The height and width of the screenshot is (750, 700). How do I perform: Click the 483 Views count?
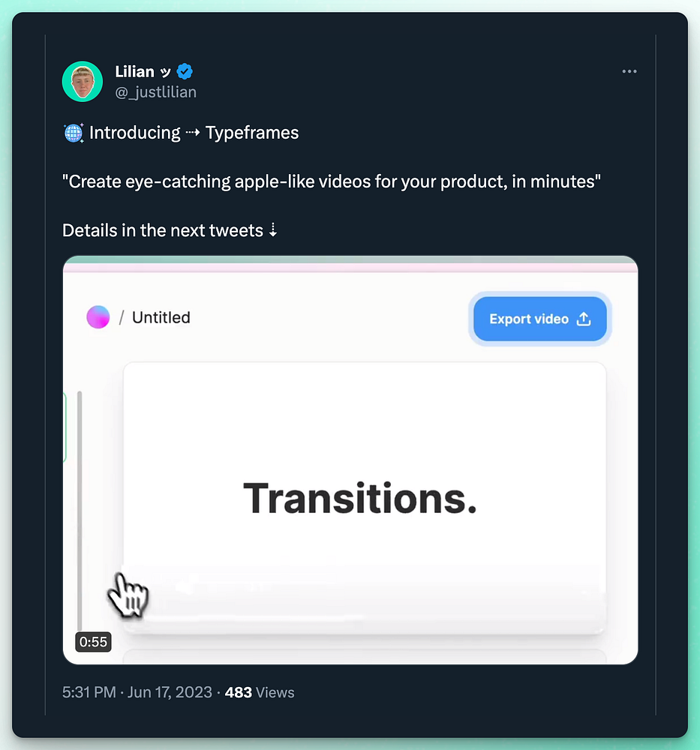260,692
